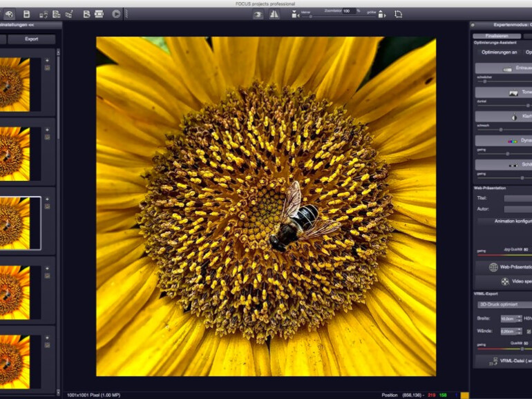Click the stacked pages icon in toolbar

point(57,14)
